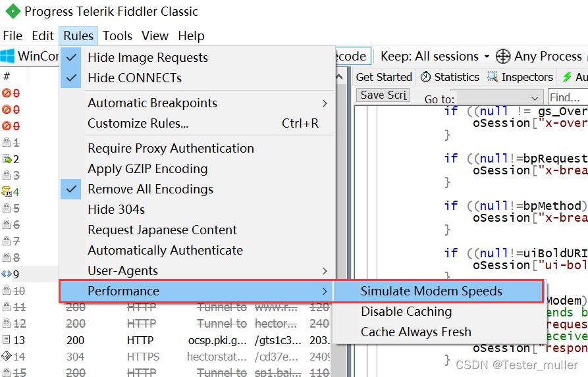The height and width of the screenshot is (377, 588).
Task: Toggle Hide Image Requests rule
Action: pos(198,57)
